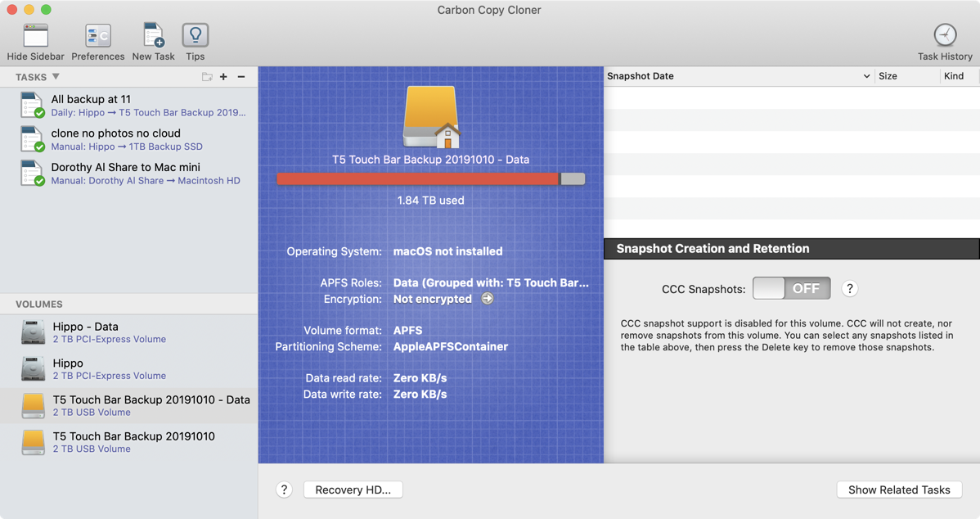The height and width of the screenshot is (519, 980).
Task: Open help next to CCC Snapshots toggle
Action: point(849,288)
